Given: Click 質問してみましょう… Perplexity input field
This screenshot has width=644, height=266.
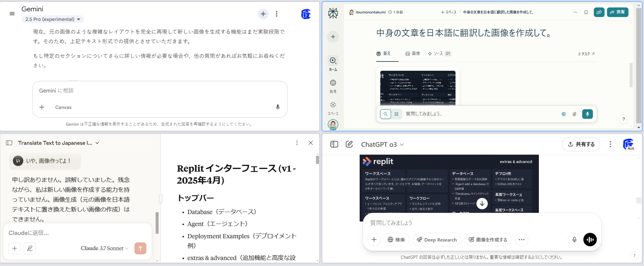Looking at the screenshot, I should [480, 114].
